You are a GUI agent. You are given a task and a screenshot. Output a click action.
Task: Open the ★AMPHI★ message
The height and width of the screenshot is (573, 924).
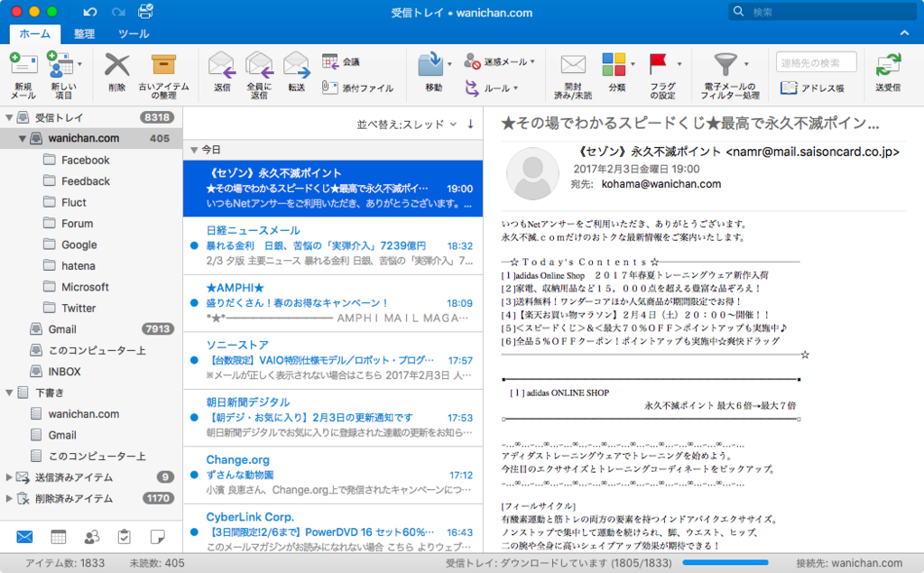click(x=333, y=303)
